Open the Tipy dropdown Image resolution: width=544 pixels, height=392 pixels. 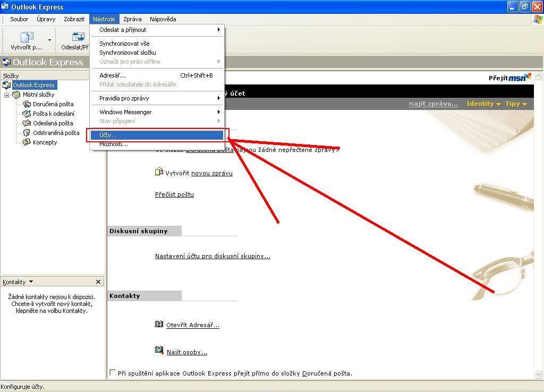[516, 104]
